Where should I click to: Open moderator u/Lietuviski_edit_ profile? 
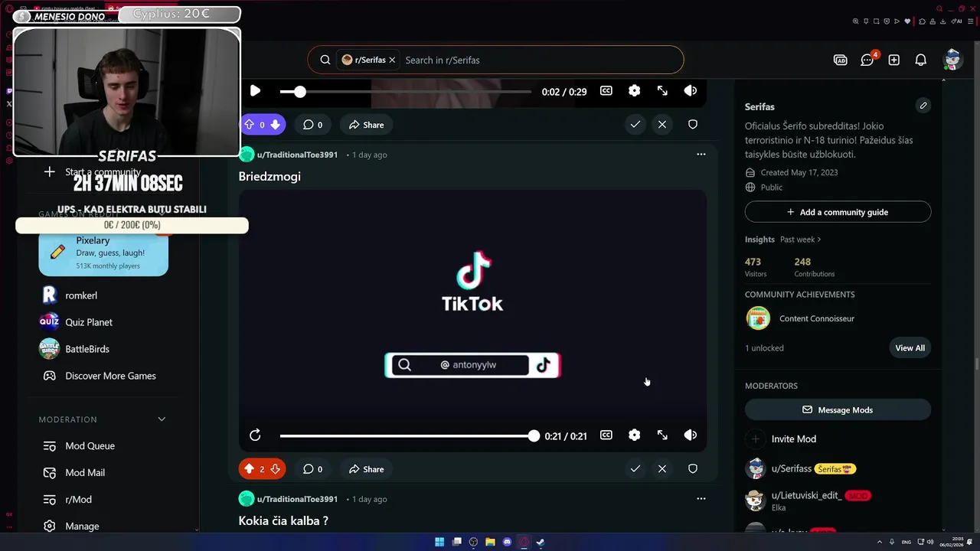pyautogui.click(x=807, y=496)
